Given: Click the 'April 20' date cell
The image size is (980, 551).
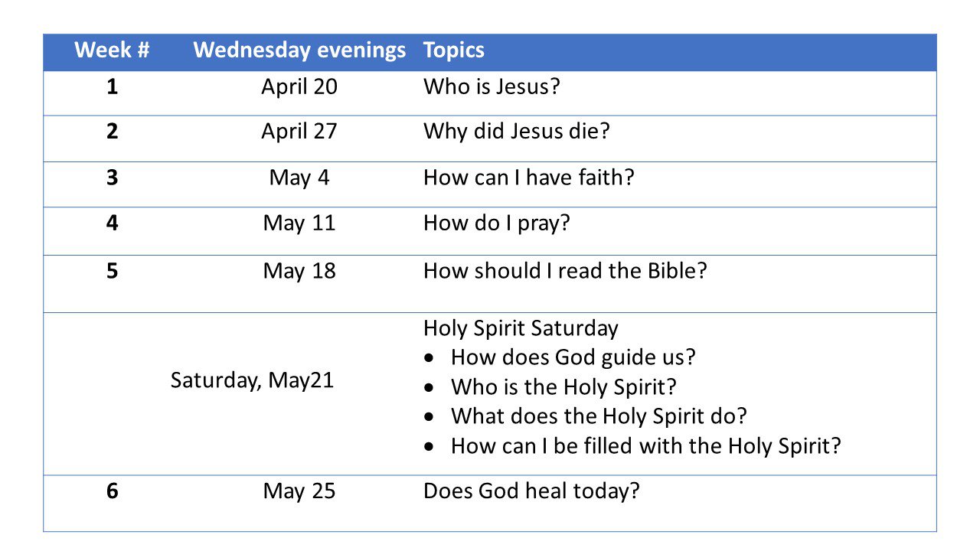Looking at the screenshot, I should (x=299, y=86).
